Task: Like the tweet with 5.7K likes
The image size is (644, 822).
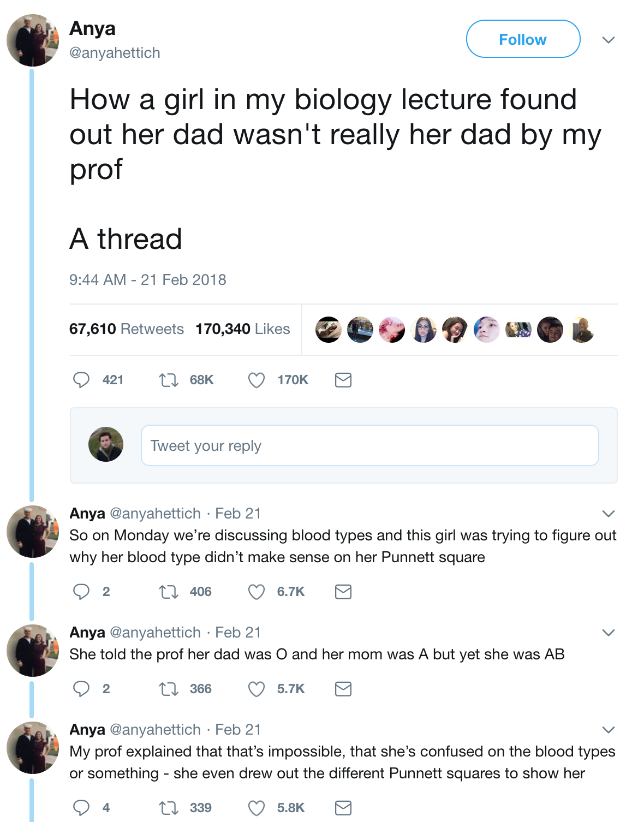Action: pyautogui.click(x=257, y=689)
